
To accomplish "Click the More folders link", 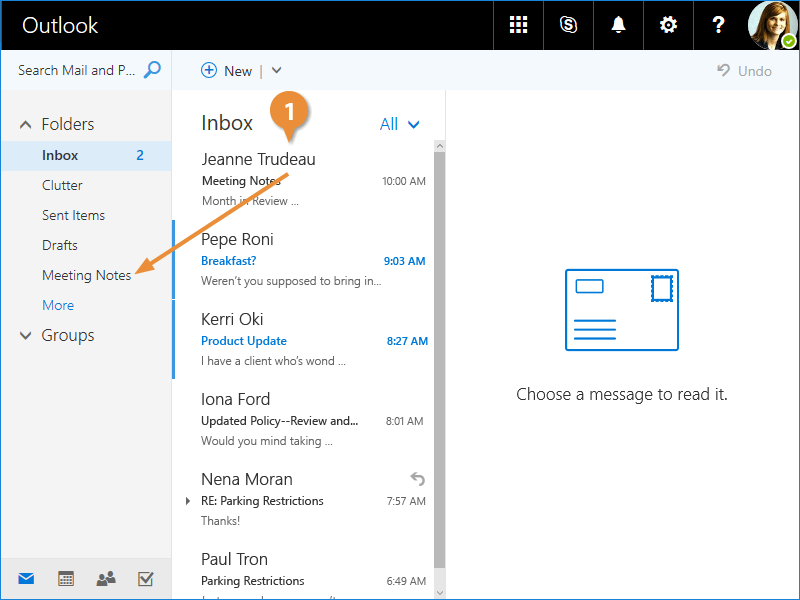I will (x=58, y=305).
